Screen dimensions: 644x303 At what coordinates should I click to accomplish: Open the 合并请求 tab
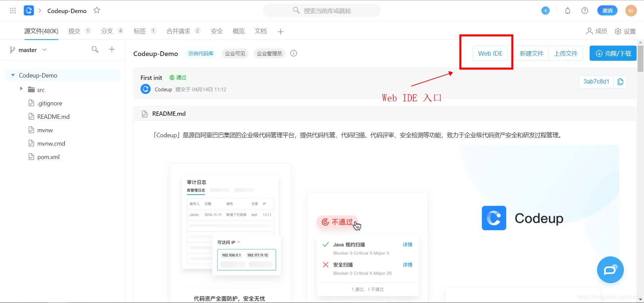[179, 31]
